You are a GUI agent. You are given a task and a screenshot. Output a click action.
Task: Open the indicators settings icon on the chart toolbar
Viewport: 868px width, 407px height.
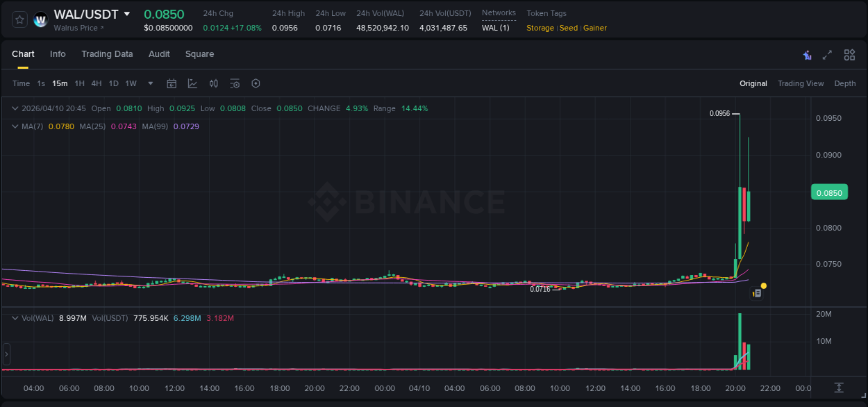pos(235,83)
